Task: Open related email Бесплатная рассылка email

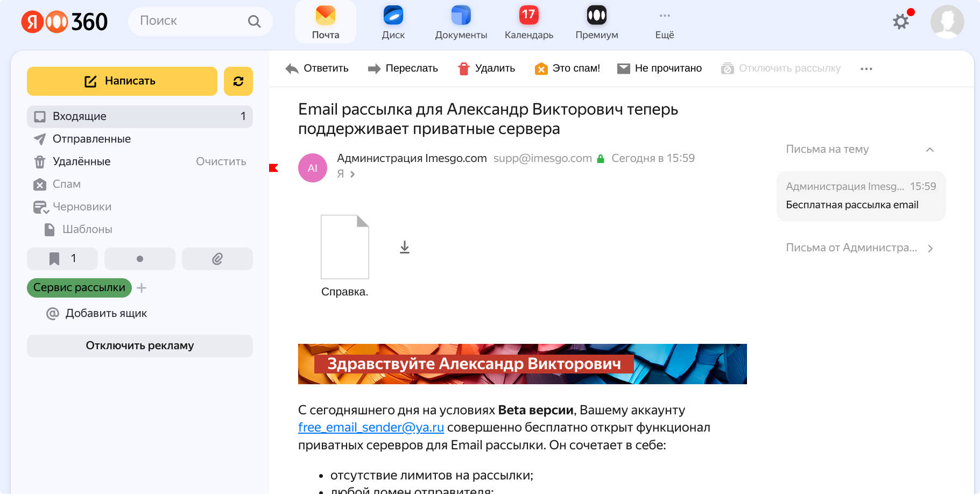Action: pos(861,196)
